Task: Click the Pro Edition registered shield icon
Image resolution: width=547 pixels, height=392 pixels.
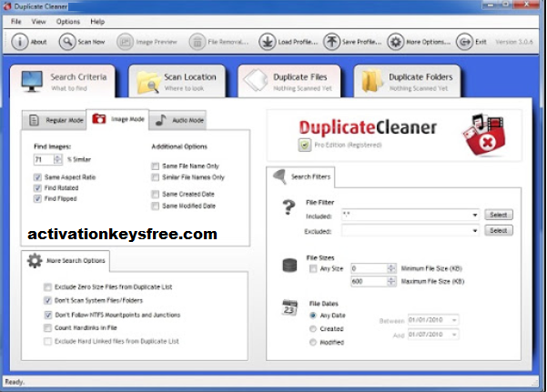Action: 305,145
